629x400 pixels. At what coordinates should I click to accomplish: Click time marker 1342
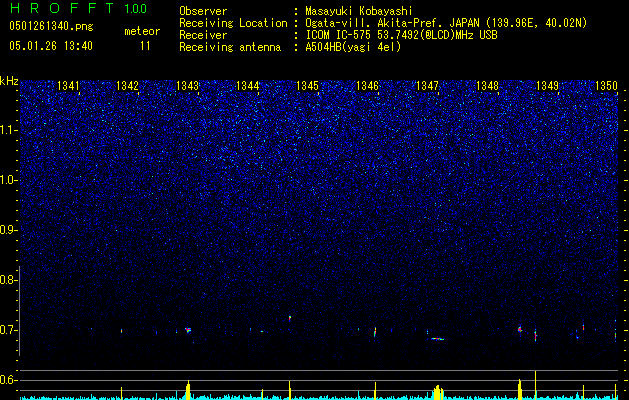click(127, 86)
